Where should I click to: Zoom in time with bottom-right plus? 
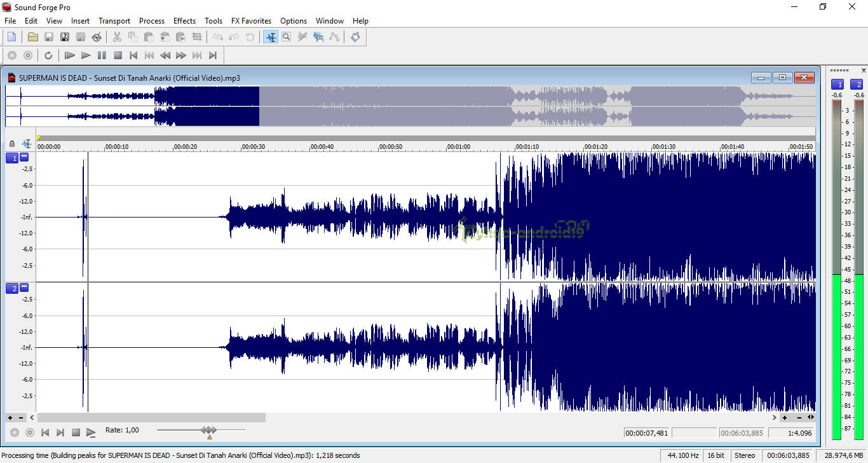click(x=785, y=418)
